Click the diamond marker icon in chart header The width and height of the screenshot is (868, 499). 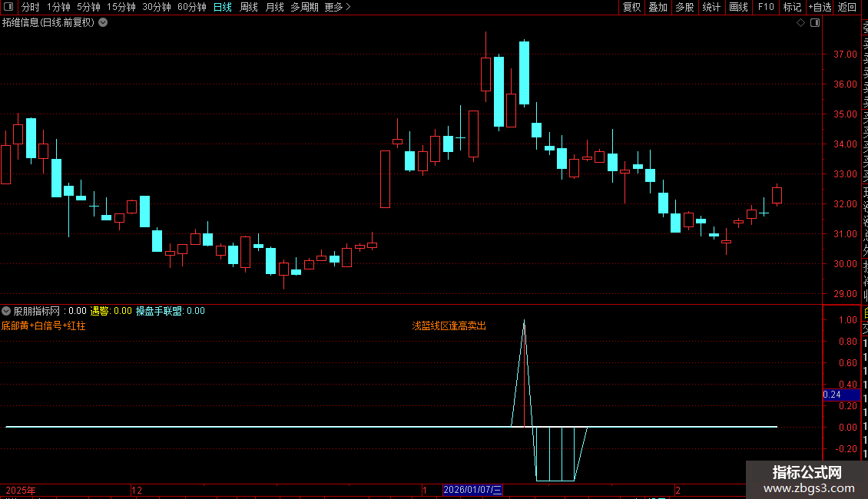(x=800, y=23)
